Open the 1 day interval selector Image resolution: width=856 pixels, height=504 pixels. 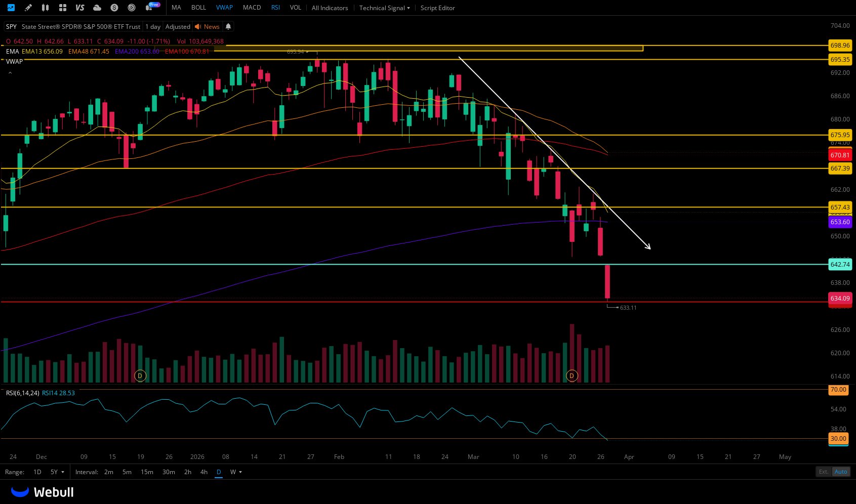(152, 26)
